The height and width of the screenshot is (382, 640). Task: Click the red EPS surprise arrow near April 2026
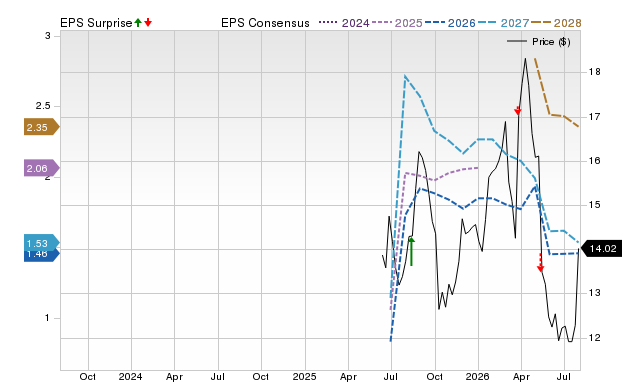click(x=518, y=110)
